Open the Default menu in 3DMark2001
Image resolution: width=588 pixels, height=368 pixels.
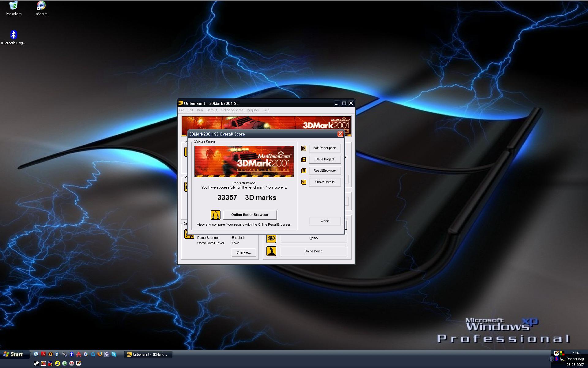click(212, 110)
